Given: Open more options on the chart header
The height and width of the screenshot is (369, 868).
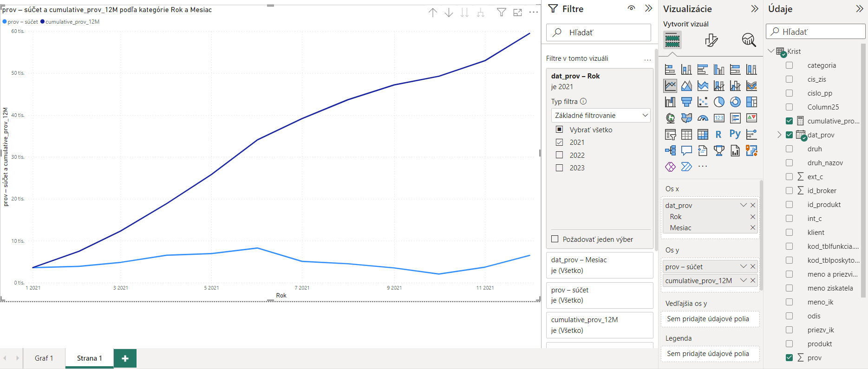Looking at the screenshot, I should pyautogui.click(x=534, y=13).
